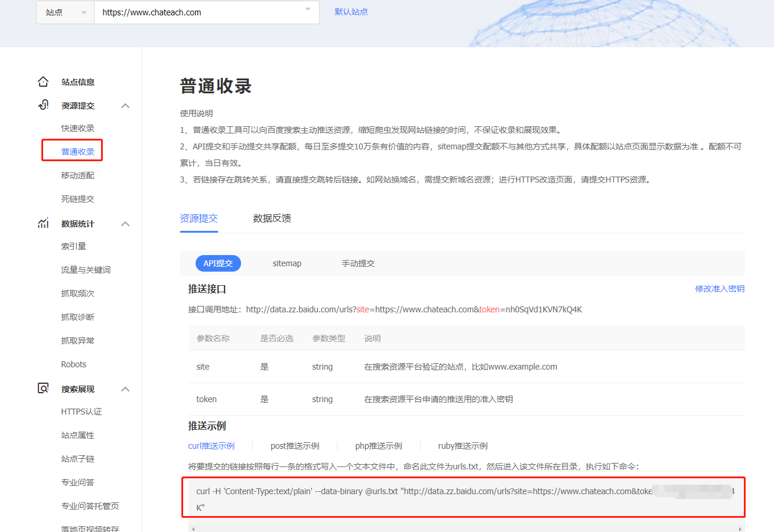
Task: Click the 说明 column header
Action: click(x=372, y=338)
